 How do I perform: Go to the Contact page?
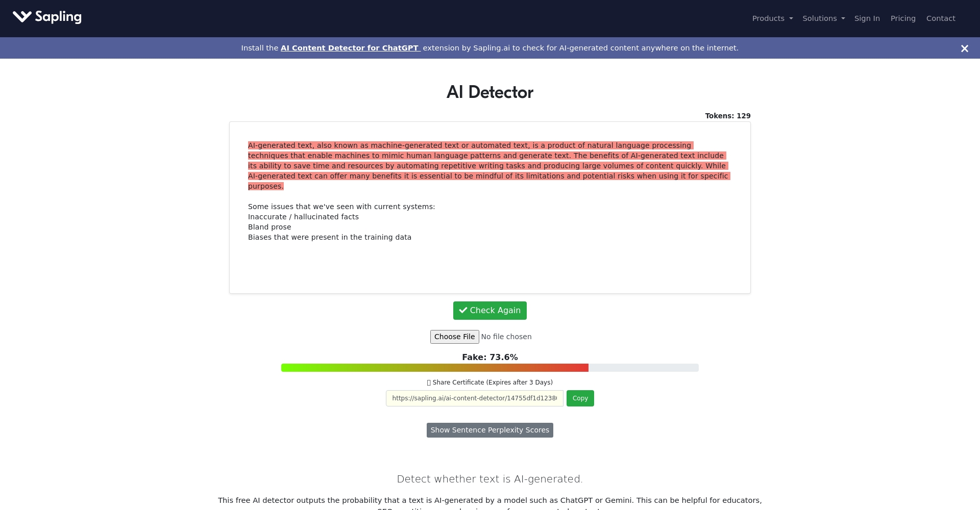tap(941, 18)
